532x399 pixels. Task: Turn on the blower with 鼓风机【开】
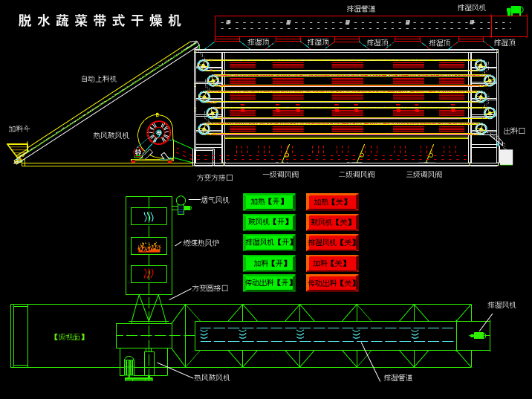[x=269, y=223]
